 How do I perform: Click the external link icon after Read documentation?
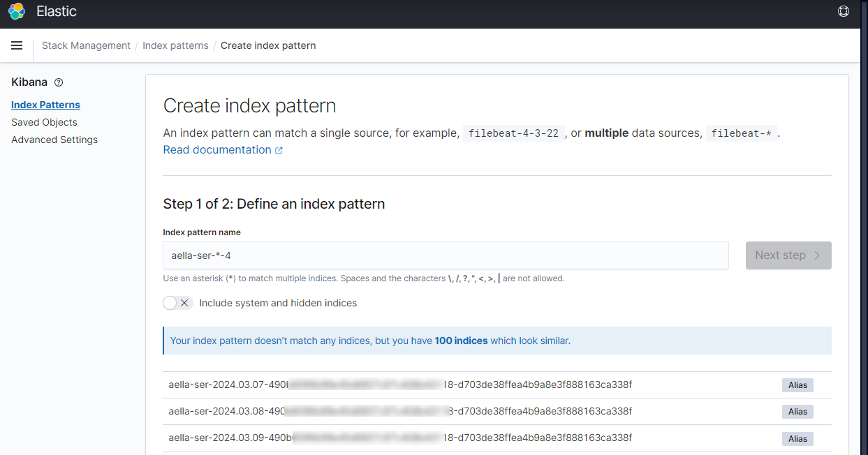(279, 150)
